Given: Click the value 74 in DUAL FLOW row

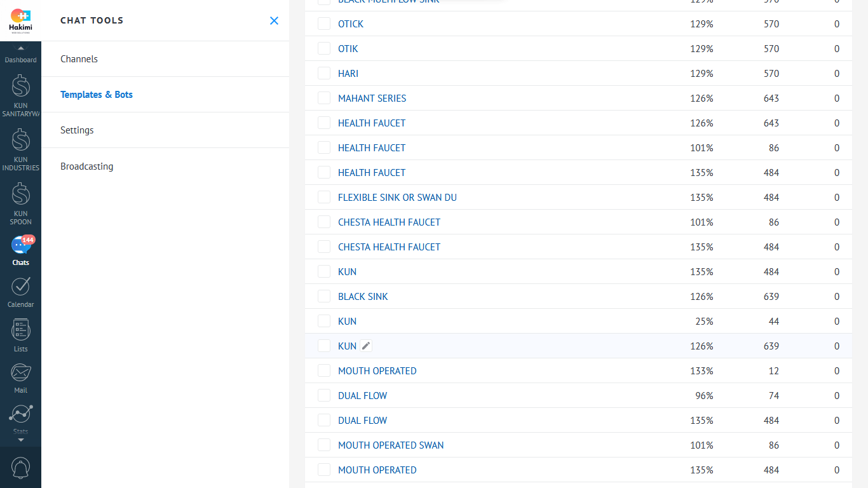Looking at the screenshot, I should pos(773,396).
